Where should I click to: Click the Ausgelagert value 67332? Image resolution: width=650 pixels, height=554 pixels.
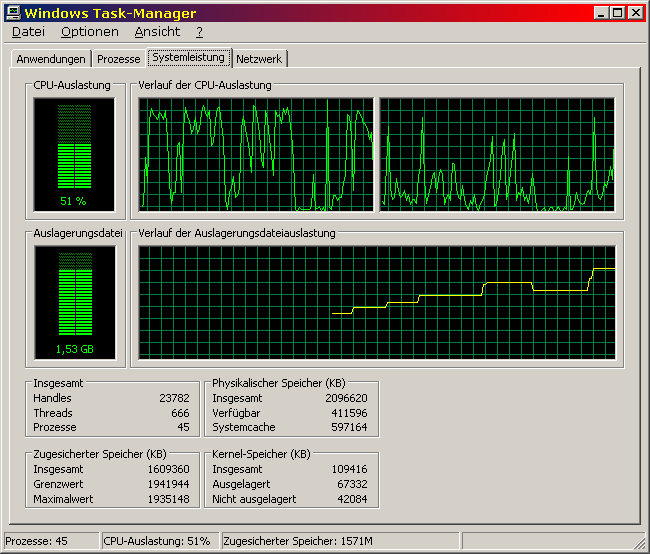[x=352, y=484]
